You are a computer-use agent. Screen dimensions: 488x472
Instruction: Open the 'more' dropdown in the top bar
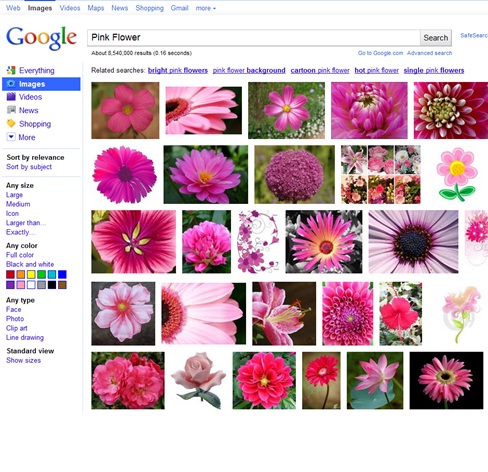[x=205, y=8]
